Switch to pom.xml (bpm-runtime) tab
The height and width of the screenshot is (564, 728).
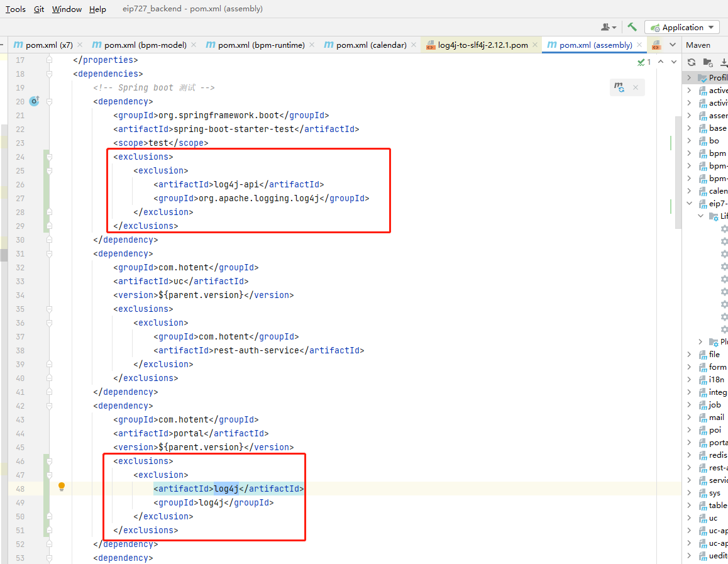(261, 45)
